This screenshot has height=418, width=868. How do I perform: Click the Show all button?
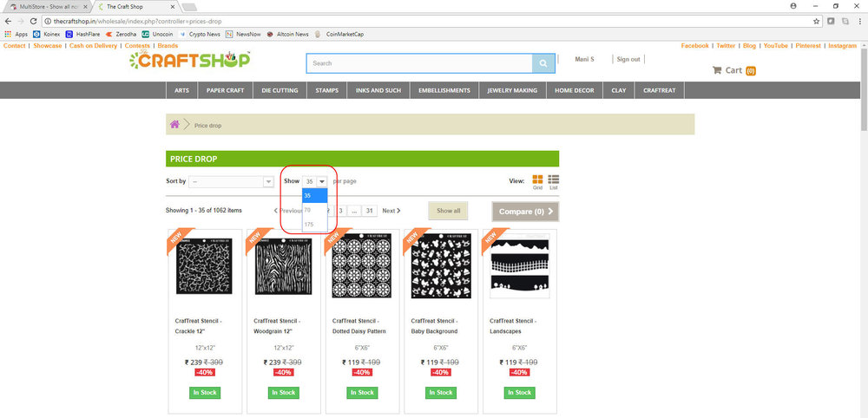point(449,211)
